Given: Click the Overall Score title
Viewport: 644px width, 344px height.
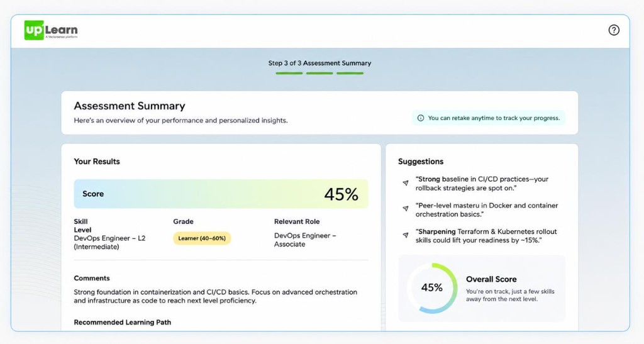Looking at the screenshot, I should click(x=491, y=279).
